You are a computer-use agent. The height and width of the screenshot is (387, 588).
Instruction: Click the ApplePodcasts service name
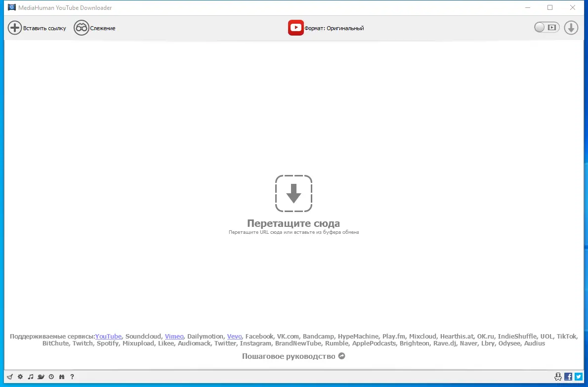(374, 344)
